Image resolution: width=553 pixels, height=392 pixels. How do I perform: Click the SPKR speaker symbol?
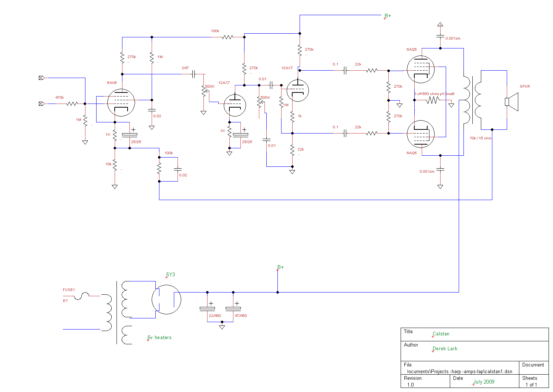pos(512,102)
